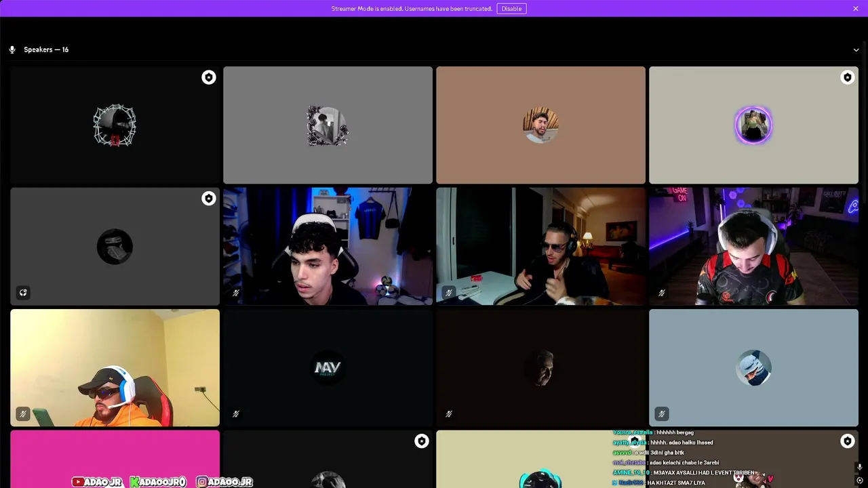Screen dimensions: 868x488
Task: Click moderator badge on grey masked-avatar tile
Action: (209, 199)
